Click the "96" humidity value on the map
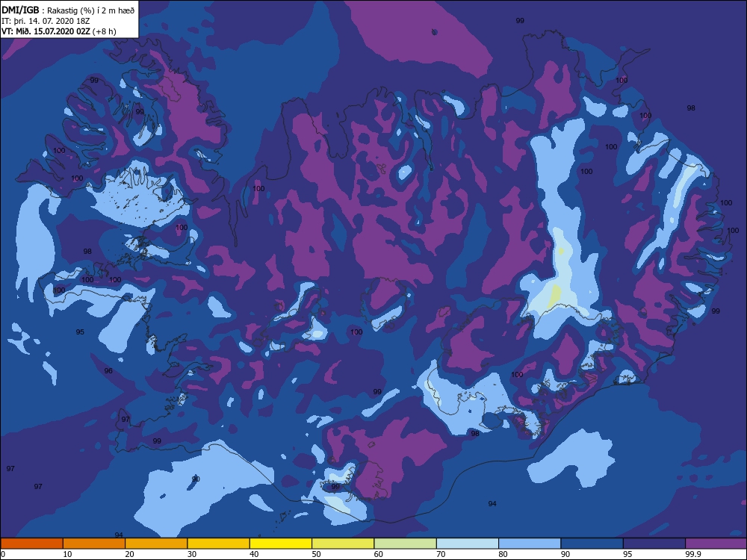The image size is (747, 560). pyautogui.click(x=108, y=370)
